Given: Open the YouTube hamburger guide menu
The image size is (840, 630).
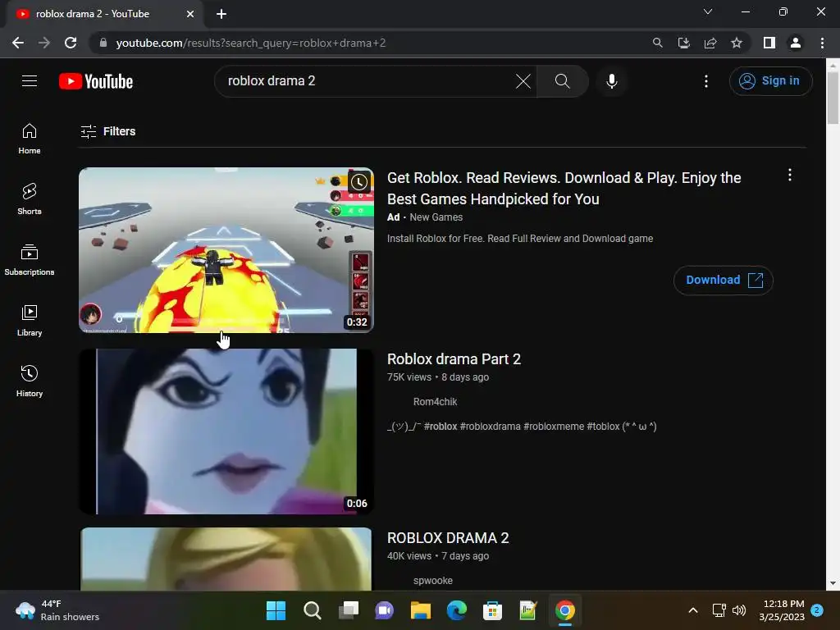Looking at the screenshot, I should (x=30, y=81).
